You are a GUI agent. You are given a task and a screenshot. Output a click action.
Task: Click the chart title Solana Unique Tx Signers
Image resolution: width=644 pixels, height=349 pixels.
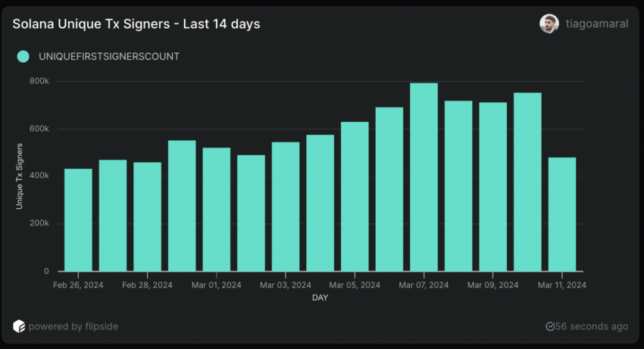click(136, 24)
